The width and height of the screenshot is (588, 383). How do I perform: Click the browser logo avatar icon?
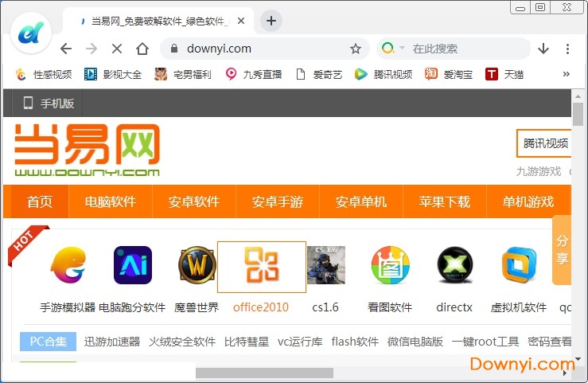(x=31, y=33)
